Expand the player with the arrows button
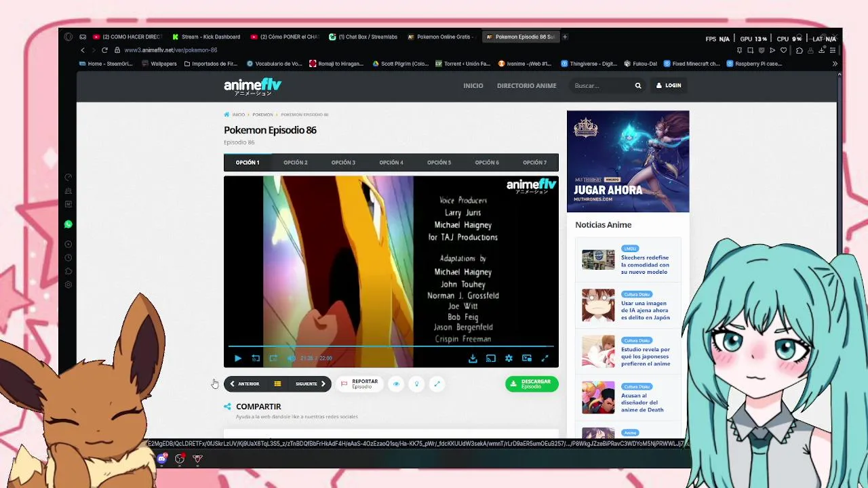The image size is (868, 488). [x=437, y=384]
